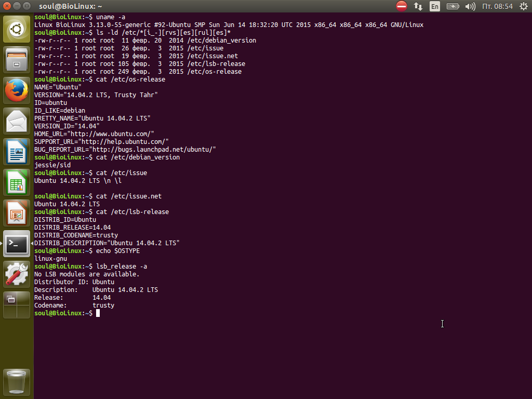
Task: Click the VERSION_ID="14.04" line
Action: (x=67, y=126)
